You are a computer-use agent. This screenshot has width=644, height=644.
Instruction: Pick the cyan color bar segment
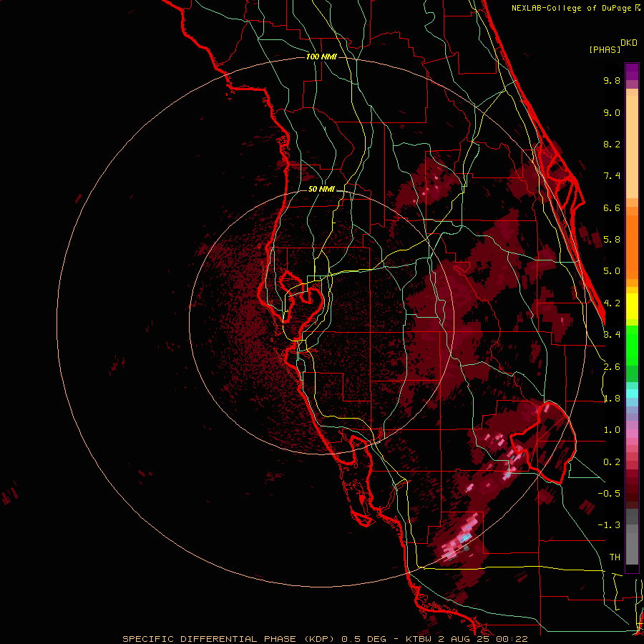(x=632, y=393)
